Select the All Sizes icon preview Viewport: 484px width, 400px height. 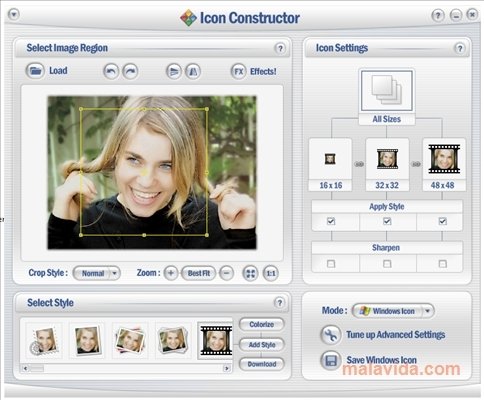(x=387, y=97)
